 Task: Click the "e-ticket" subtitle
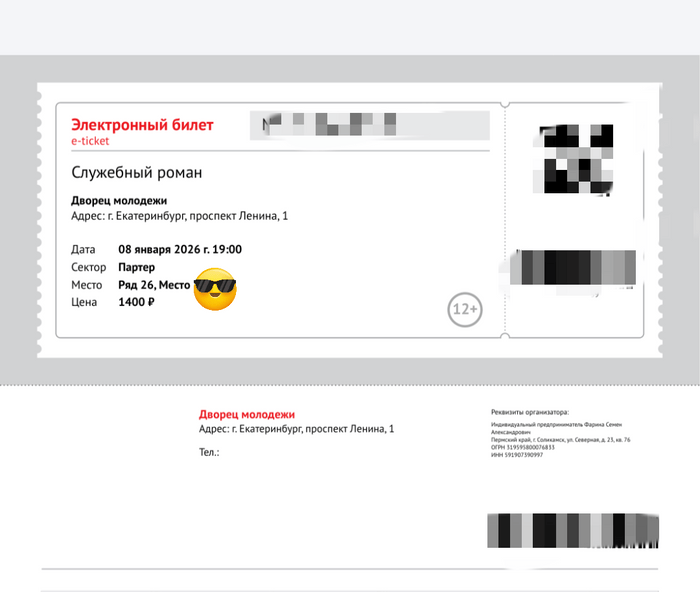90,141
